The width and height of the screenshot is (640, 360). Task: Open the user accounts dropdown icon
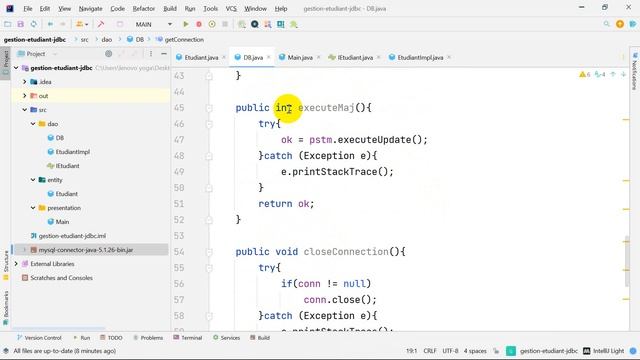(82, 24)
